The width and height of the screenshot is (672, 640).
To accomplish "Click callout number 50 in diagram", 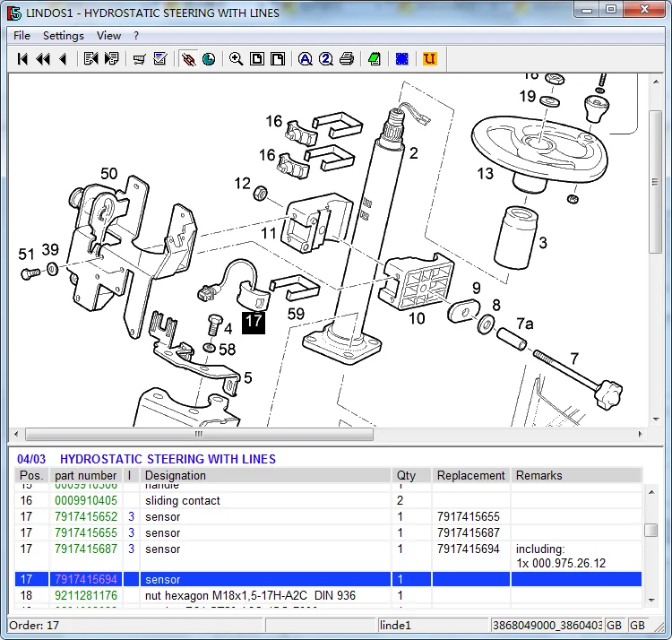I will click(108, 174).
